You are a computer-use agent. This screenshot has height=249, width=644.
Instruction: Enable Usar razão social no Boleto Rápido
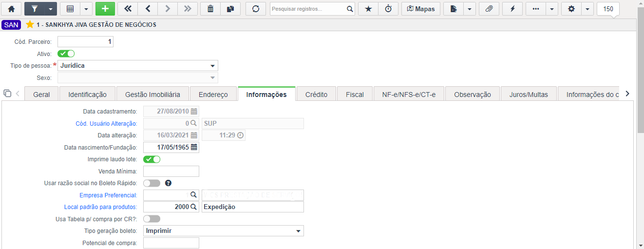152,183
